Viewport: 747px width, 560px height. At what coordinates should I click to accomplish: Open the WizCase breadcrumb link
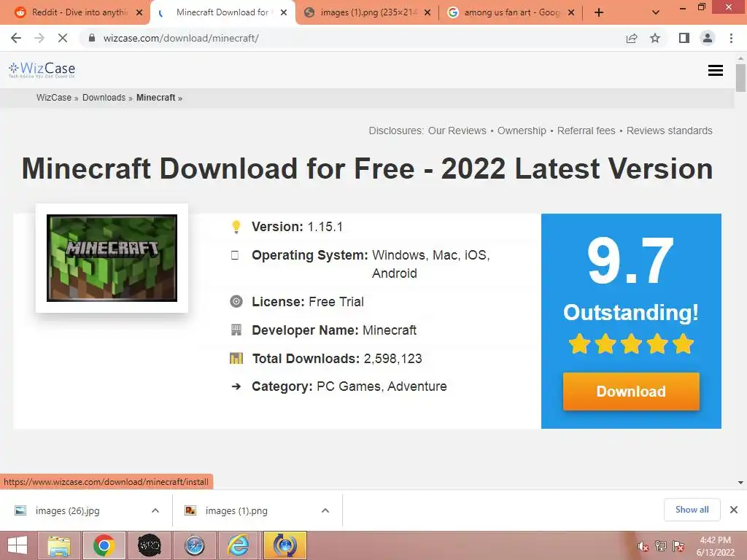click(x=54, y=98)
